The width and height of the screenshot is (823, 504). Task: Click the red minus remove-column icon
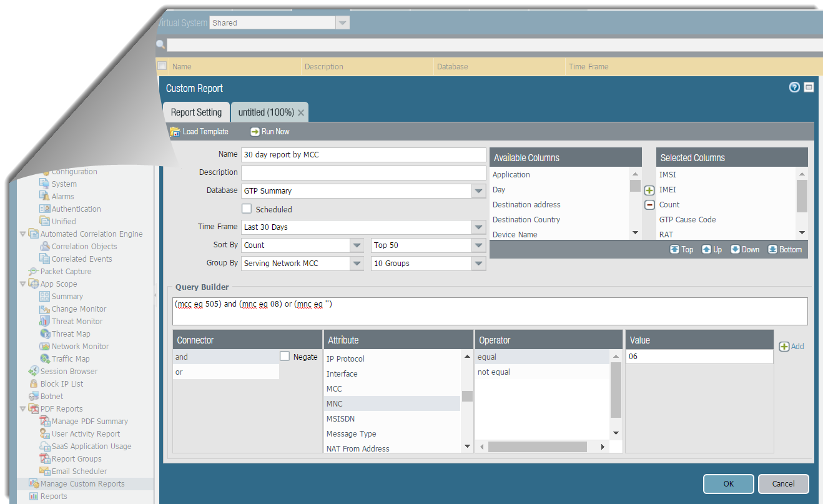[649, 205]
